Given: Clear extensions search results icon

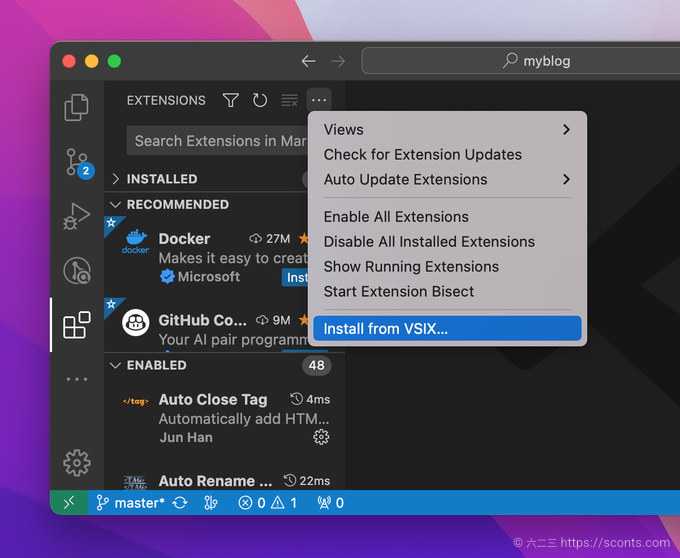Looking at the screenshot, I should [x=289, y=101].
